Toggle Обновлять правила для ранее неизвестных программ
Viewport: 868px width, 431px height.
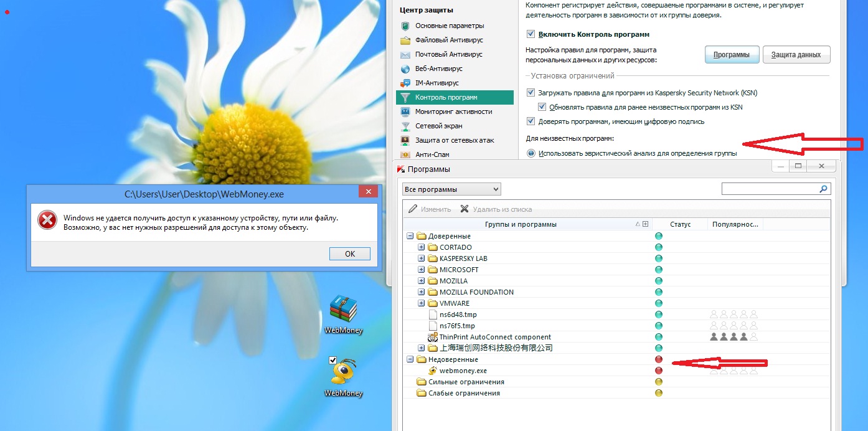[542, 107]
